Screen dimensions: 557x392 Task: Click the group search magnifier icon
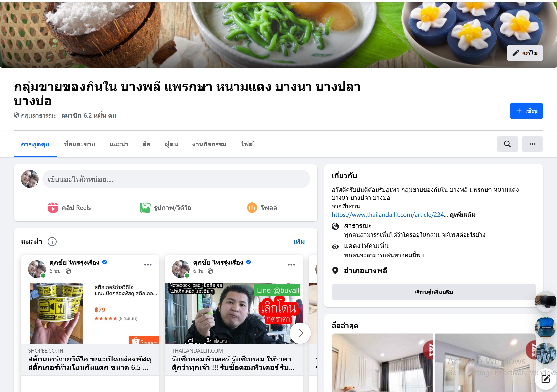507,144
